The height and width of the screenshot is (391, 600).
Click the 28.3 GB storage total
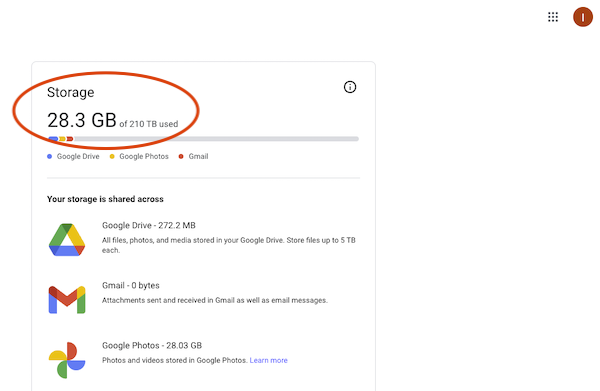point(82,120)
